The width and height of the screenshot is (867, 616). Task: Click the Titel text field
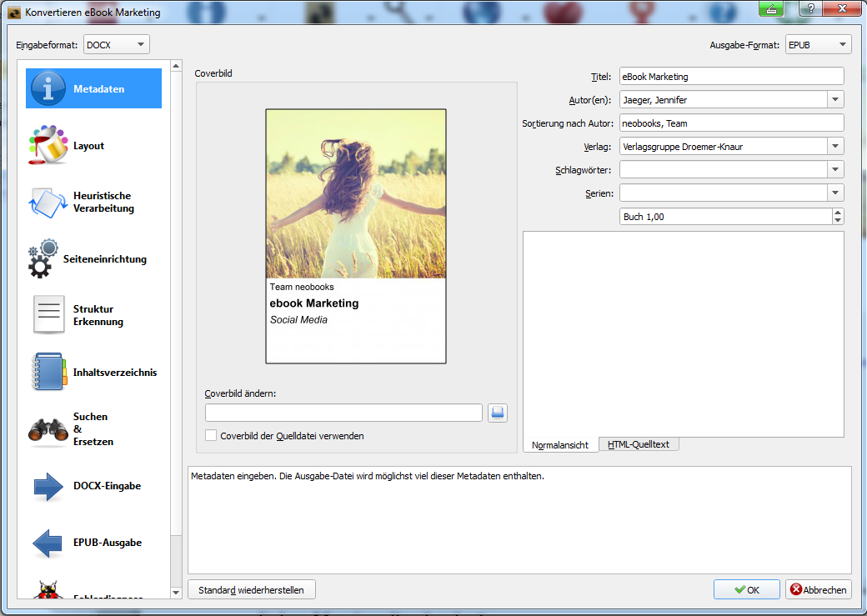tap(731, 77)
